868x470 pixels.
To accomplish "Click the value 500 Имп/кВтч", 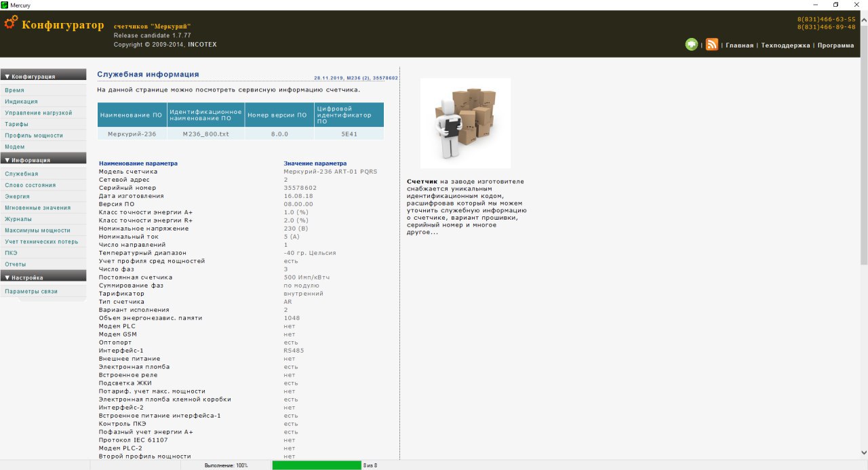I will [307, 277].
